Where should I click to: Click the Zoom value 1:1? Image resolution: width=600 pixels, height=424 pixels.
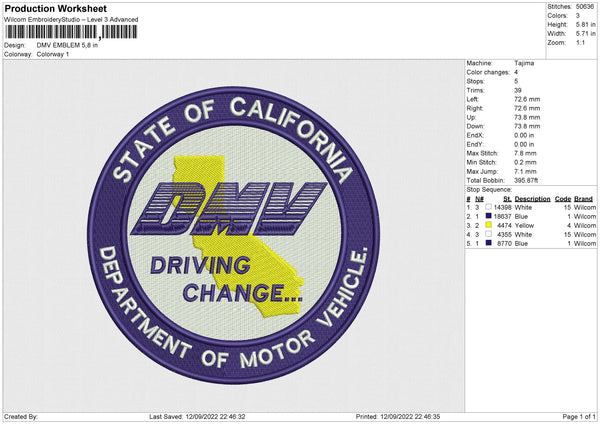coord(580,42)
